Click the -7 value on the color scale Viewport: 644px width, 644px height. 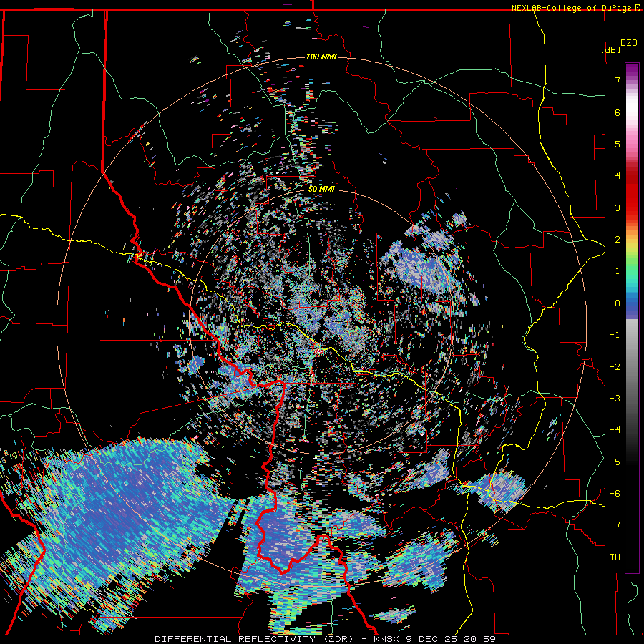coord(615,525)
